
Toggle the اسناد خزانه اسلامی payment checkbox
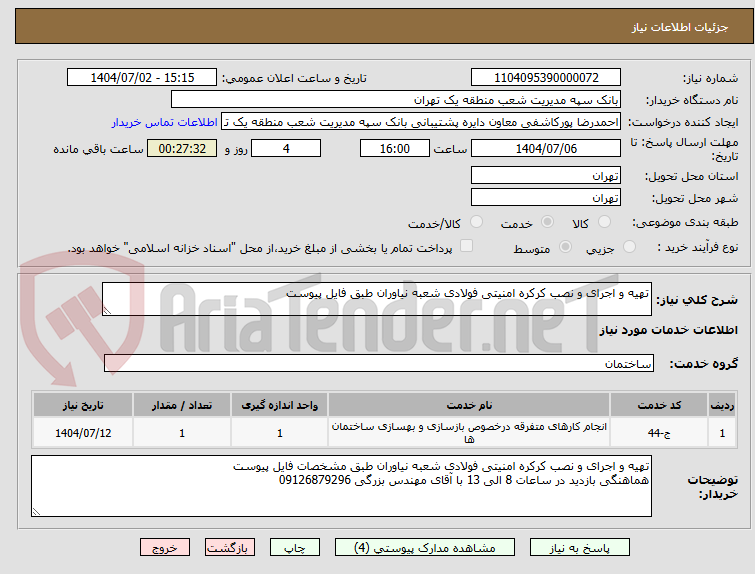coord(466,246)
